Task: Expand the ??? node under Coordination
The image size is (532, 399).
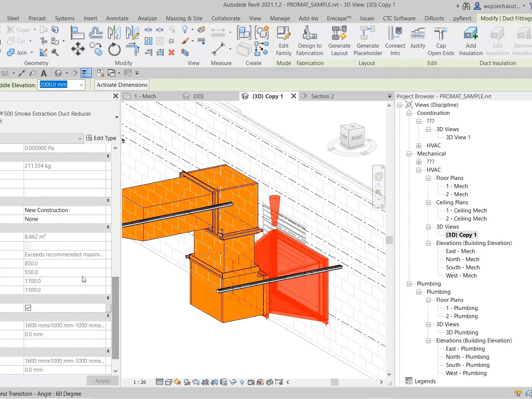Action: (418, 121)
